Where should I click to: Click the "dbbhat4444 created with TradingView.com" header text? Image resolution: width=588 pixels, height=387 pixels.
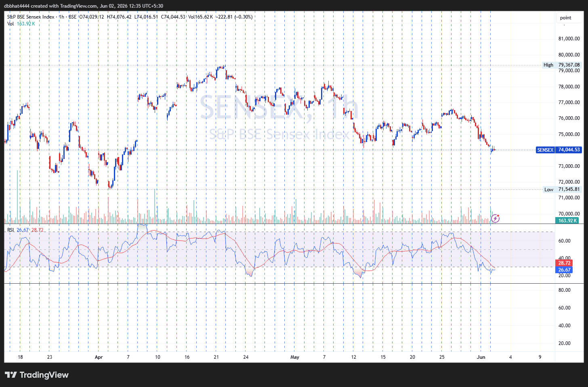(x=50, y=6)
